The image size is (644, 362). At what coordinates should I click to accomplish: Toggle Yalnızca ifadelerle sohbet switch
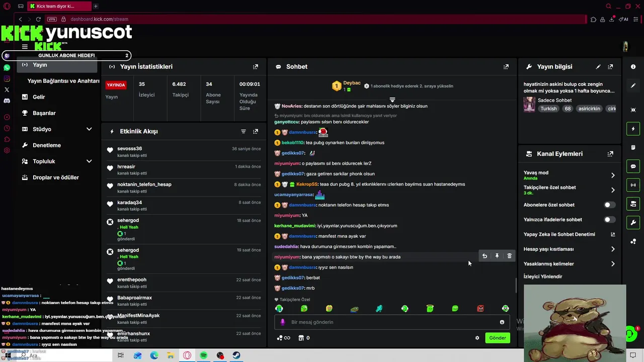click(609, 220)
